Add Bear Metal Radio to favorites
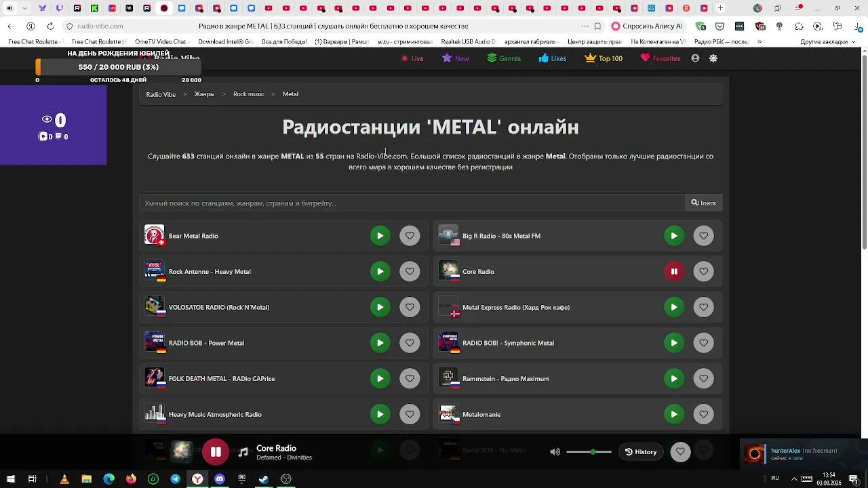This screenshot has width=868, height=488. coord(410,236)
